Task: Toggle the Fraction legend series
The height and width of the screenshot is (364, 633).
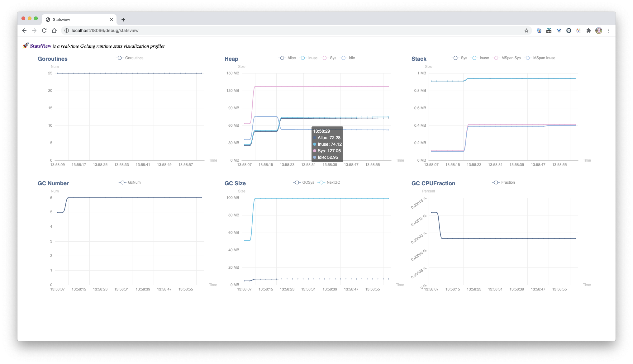Action: click(503, 182)
